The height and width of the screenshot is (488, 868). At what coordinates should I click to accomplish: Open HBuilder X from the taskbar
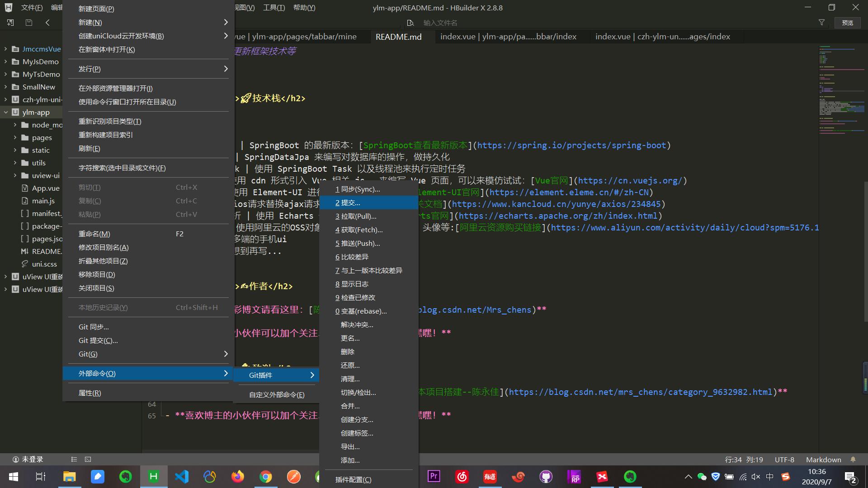click(153, 476)
